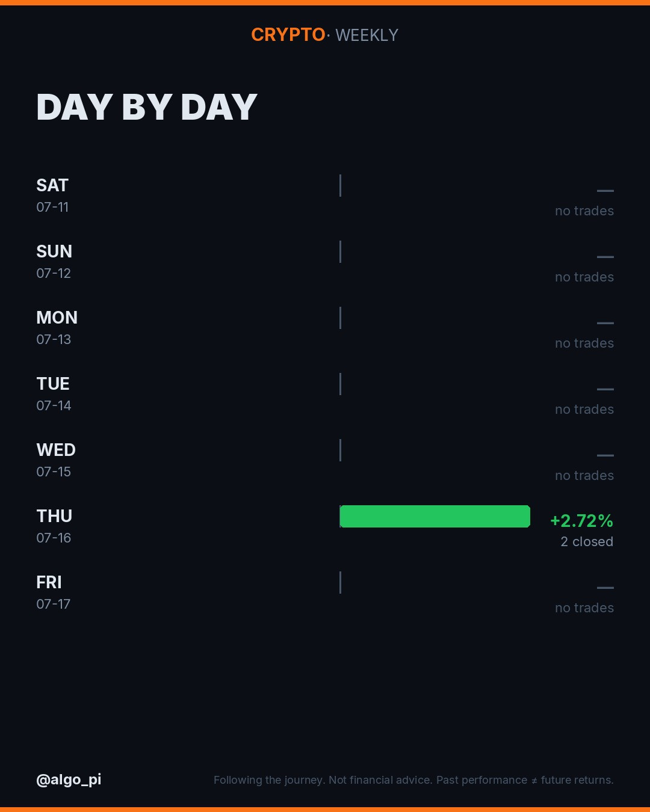Viewport: 650px width, 812px height.
Task: Select the SAT 07-11 row label
Action: pos(53,195)
